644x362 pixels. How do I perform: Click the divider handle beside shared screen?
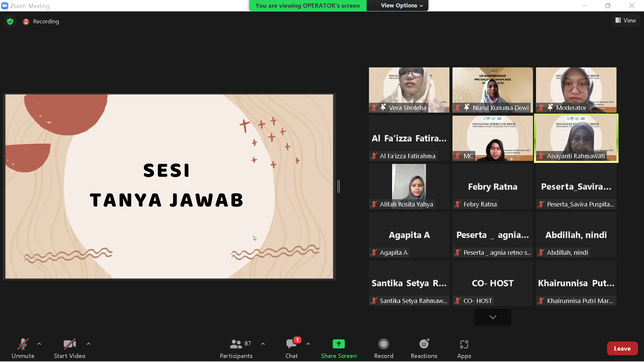click(x=339, y=186)
